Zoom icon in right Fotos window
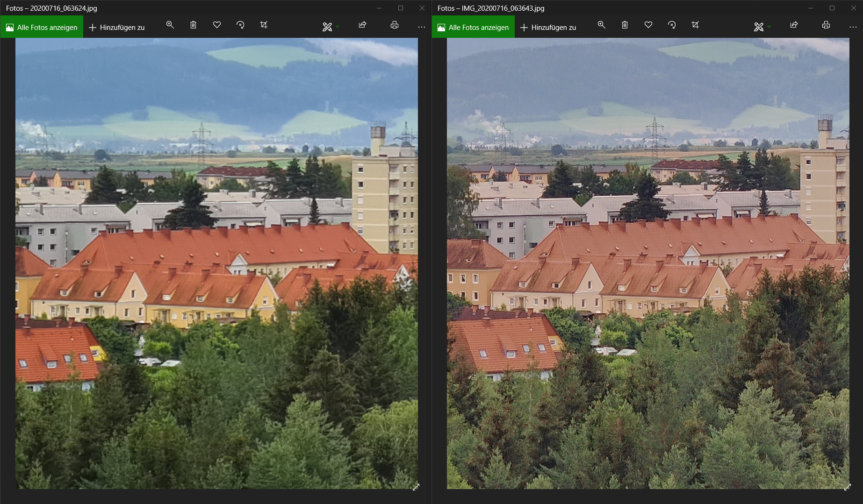Viewport: 863px width, 504px height. coord(602,25)
